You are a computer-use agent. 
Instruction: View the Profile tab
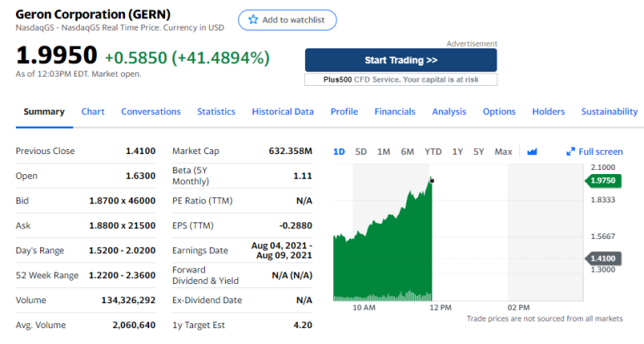coord(344,112)
